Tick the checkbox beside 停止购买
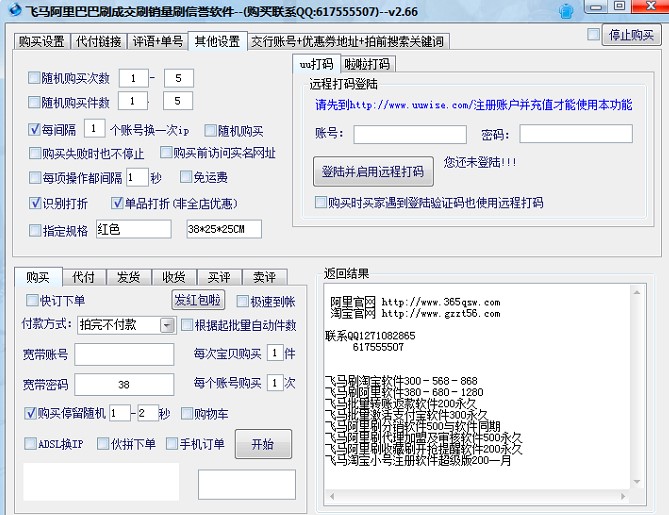 [593, 34]
